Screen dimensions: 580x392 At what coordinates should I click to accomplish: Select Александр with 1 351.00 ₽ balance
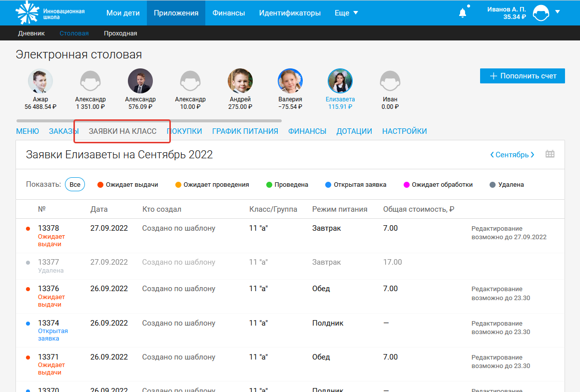point(90,81)
